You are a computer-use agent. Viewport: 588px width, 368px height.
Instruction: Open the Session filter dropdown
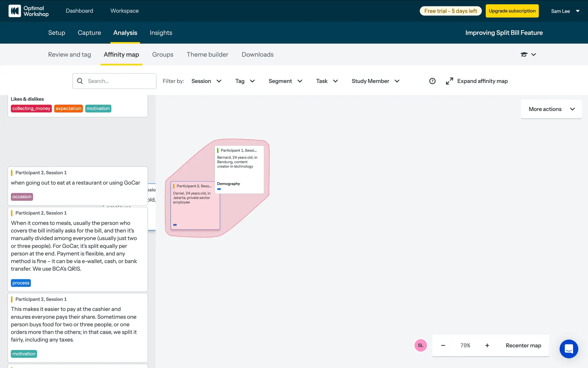206,81
